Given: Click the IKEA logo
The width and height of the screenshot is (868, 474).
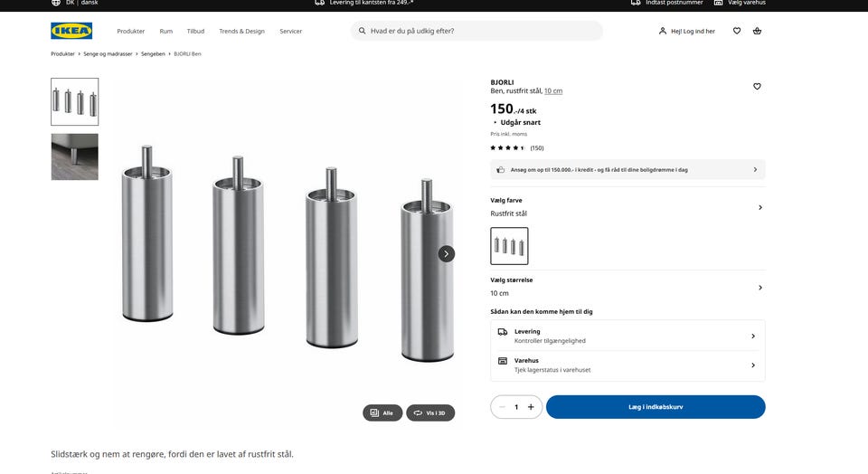Looking at the screenshot, I should pos(71,31).
